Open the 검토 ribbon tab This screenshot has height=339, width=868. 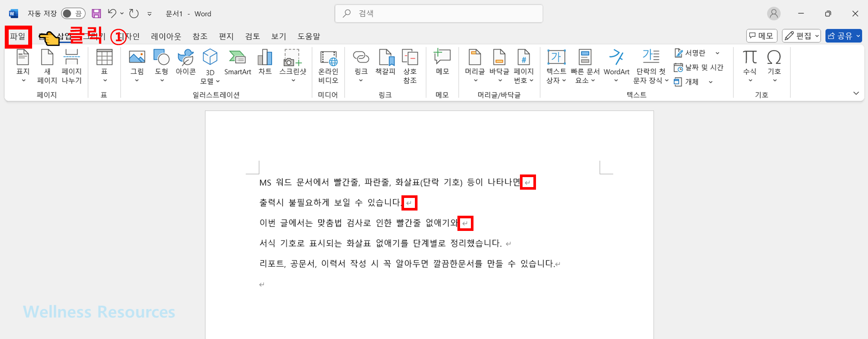point(252,36)
